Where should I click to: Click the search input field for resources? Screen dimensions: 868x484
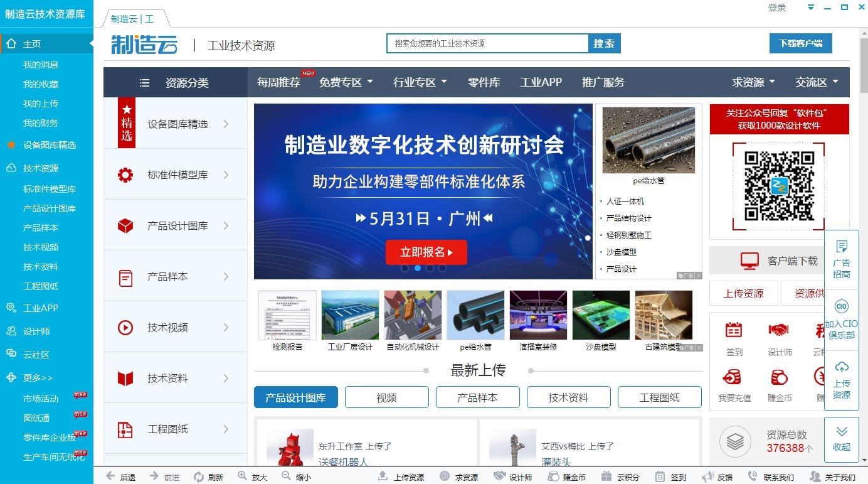(x=487, y=43)
